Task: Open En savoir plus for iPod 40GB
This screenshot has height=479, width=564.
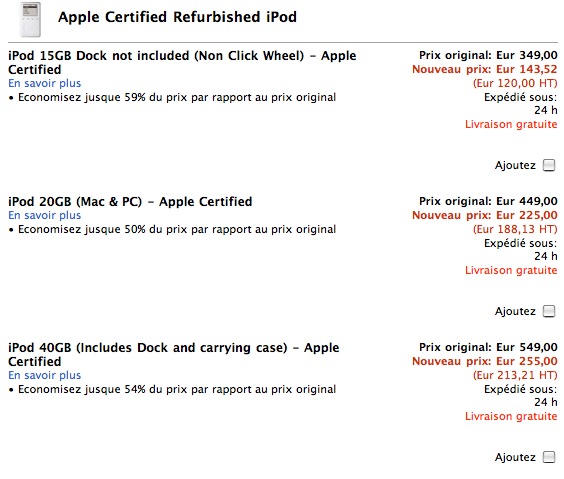Action: (45, 375)
